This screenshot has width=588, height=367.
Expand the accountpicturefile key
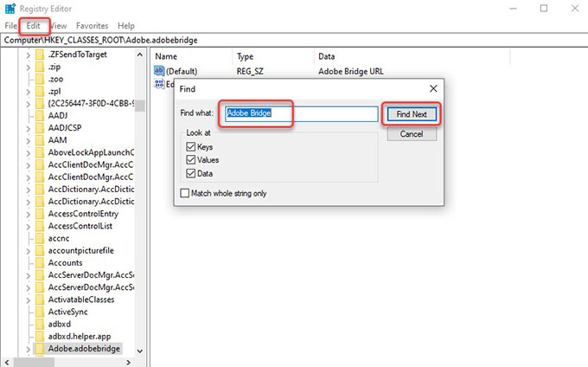click(29, 251)
